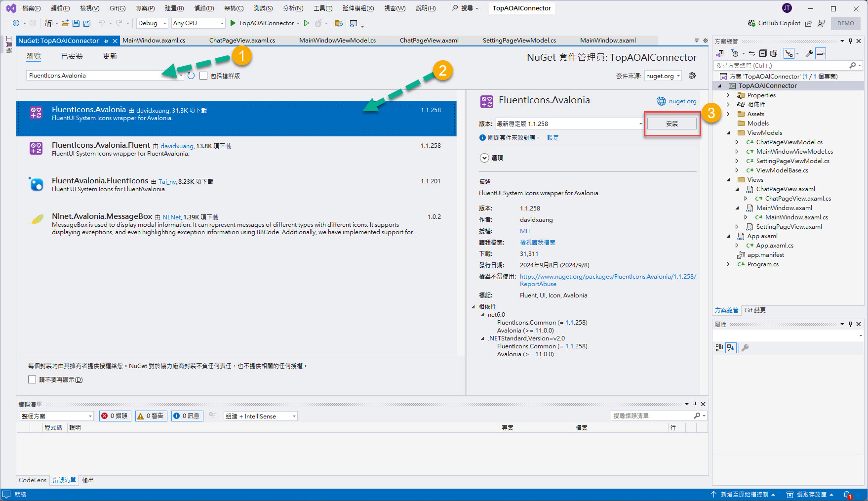Open the entire solution scope dropdown
The image size is (868, 501).
57,416
